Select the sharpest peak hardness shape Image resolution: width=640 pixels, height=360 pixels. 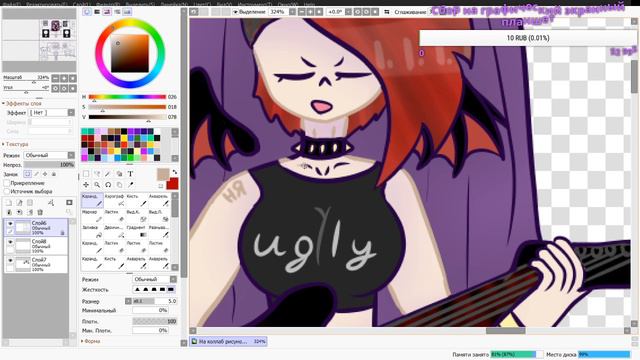pyautogui.click(x=138, y=289)
